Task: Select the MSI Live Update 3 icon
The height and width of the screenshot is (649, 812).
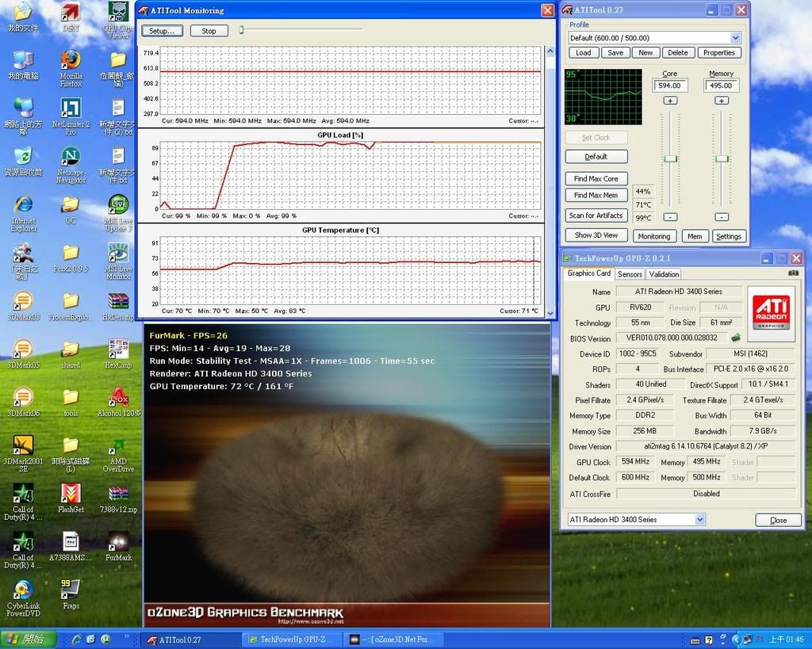Action: (x=119, y=212)
